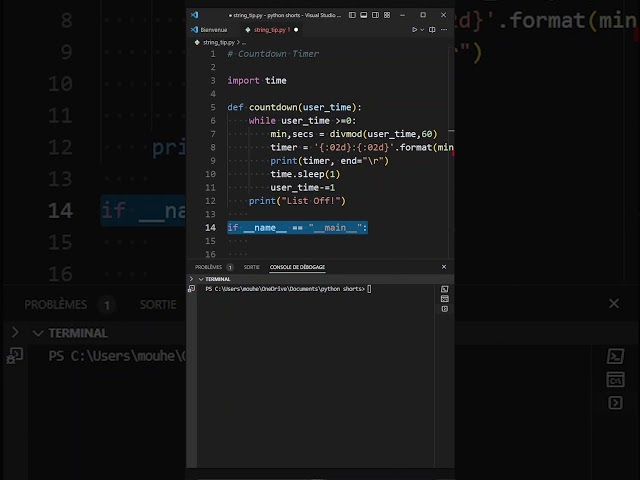
Task: Click the VS Code icon on the Bienvenue tab
Action: (194, 30)
